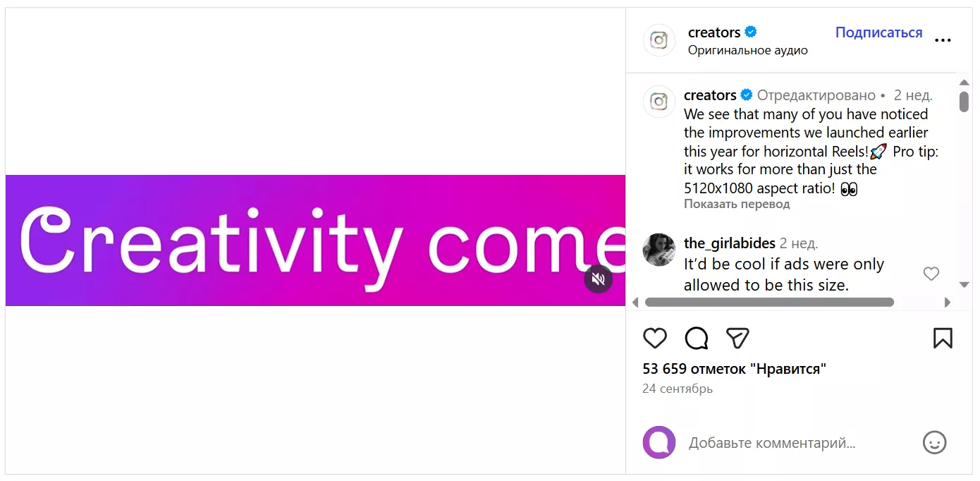Click the vertical scrollbar thumb in comments

(x=964, y=102)
